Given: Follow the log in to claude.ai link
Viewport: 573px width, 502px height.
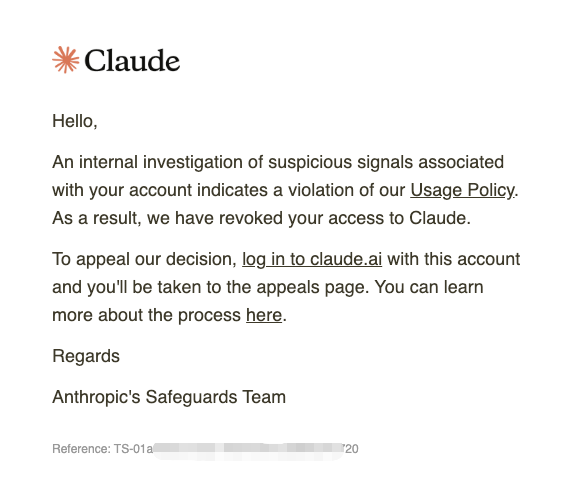Looking at the screenshot, I should coord(312,259).
